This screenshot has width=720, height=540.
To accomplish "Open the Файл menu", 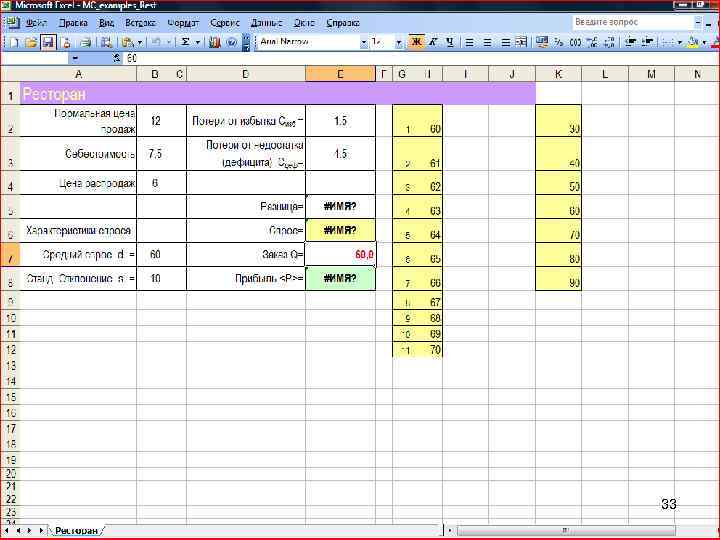I will click(35, 22).
